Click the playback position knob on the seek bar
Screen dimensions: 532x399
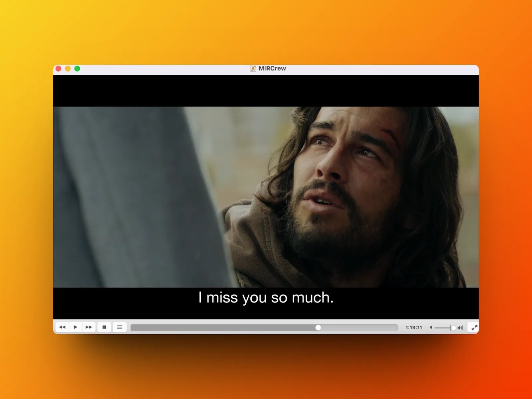tap(318, 328)
